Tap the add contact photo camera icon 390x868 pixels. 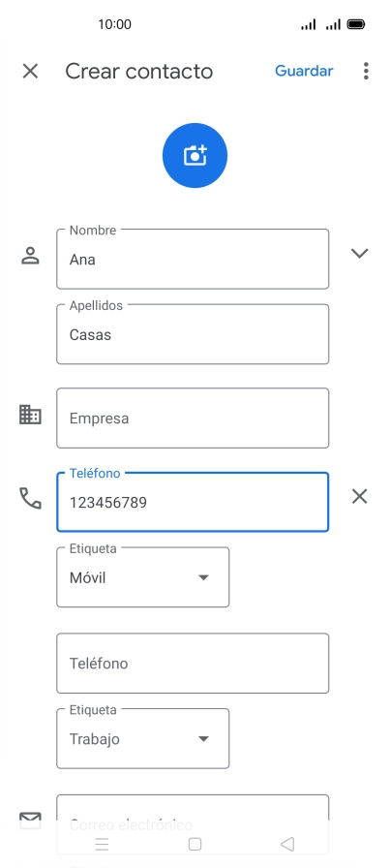tap(195, 156)
